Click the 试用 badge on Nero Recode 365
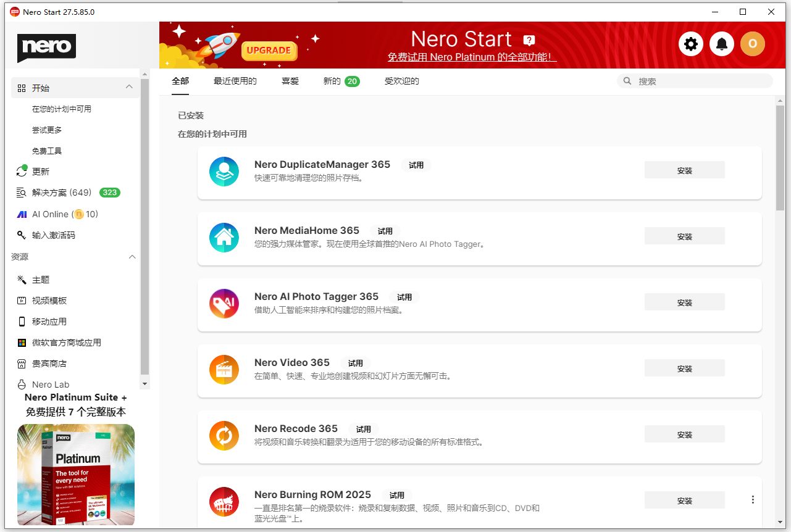 [364, 429]
